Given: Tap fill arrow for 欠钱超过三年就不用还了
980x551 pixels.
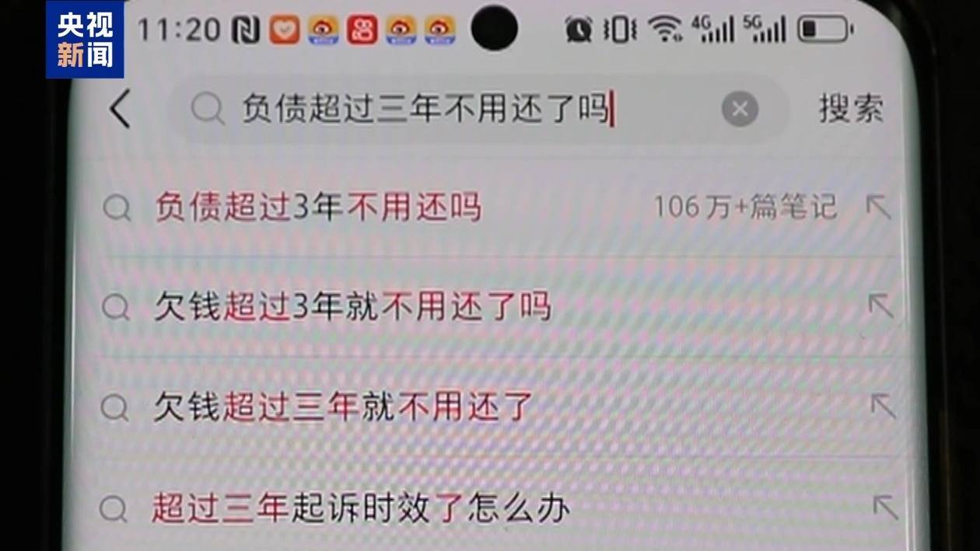Looking at the screenshot, I should coord(883,406).
